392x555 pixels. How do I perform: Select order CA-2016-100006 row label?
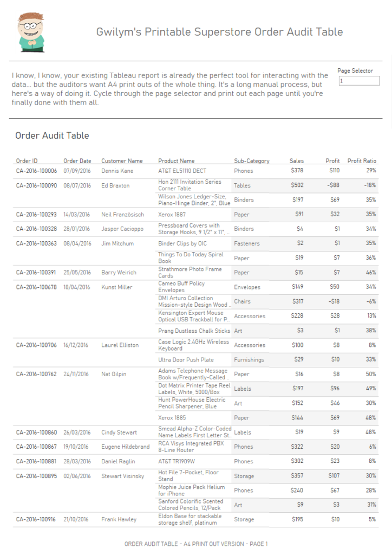[x=36, y=171]
